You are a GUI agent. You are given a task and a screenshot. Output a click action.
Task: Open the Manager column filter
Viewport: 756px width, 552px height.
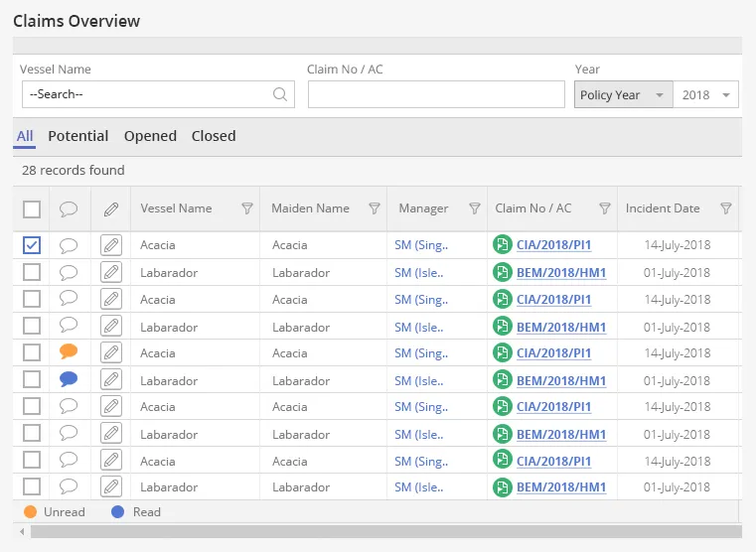[475, 208]
